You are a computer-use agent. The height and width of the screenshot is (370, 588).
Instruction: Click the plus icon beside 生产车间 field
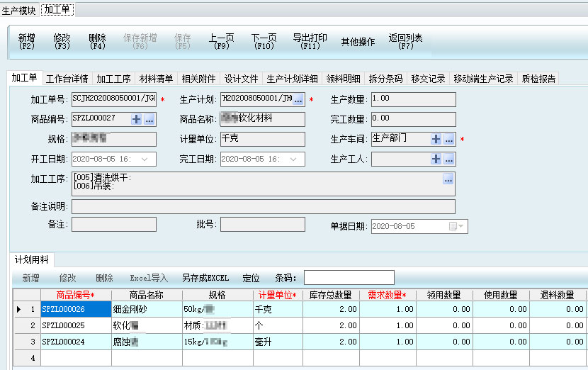pyautogui.click(x=436, y=139)
